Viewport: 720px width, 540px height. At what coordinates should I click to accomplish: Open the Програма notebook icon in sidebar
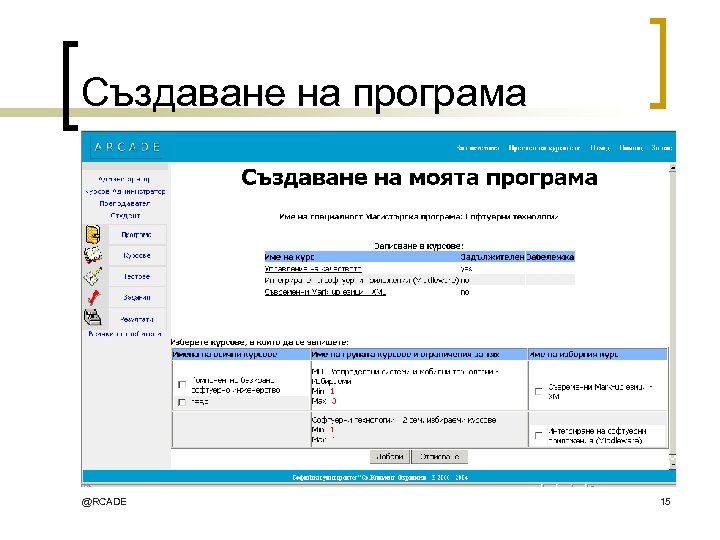point(93,234)
